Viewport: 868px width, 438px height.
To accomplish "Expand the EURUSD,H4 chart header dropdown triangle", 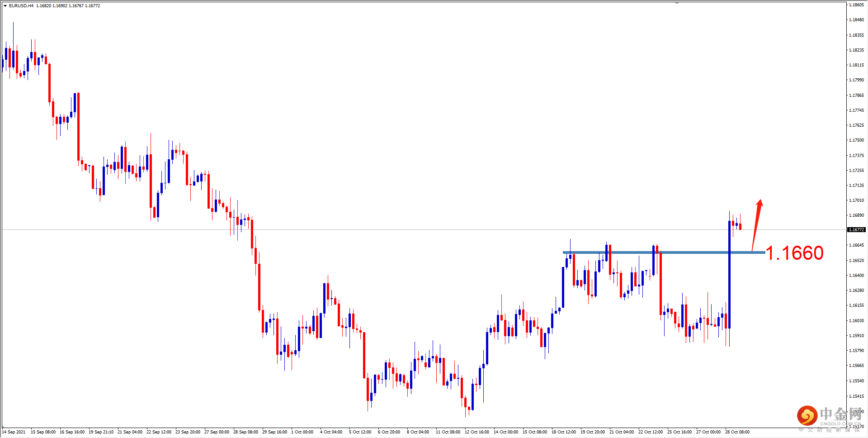I will coord(5,5).
